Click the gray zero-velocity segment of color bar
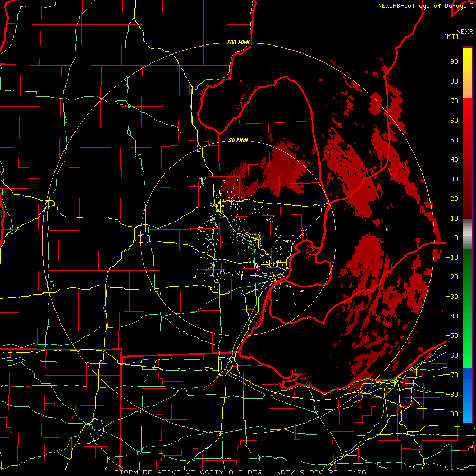476x476 pixels. tap(467, 234)
